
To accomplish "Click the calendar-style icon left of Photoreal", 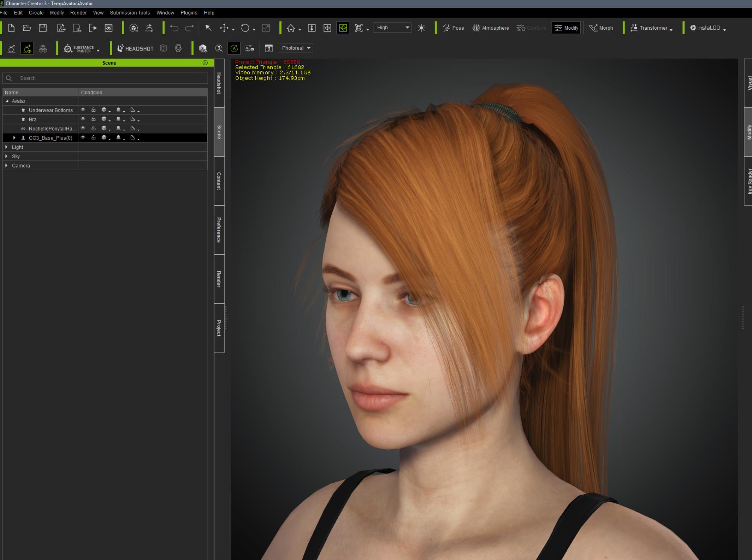I will 269,48.
